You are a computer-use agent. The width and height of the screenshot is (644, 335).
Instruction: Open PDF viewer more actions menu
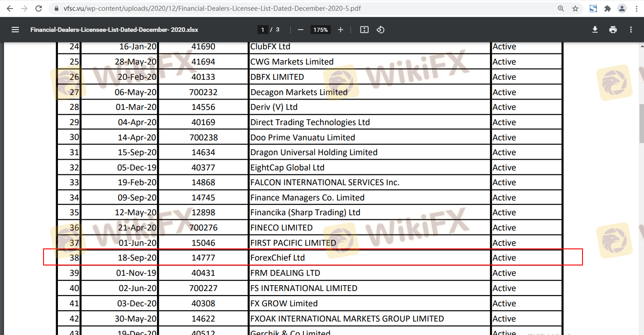pos(631,30)
